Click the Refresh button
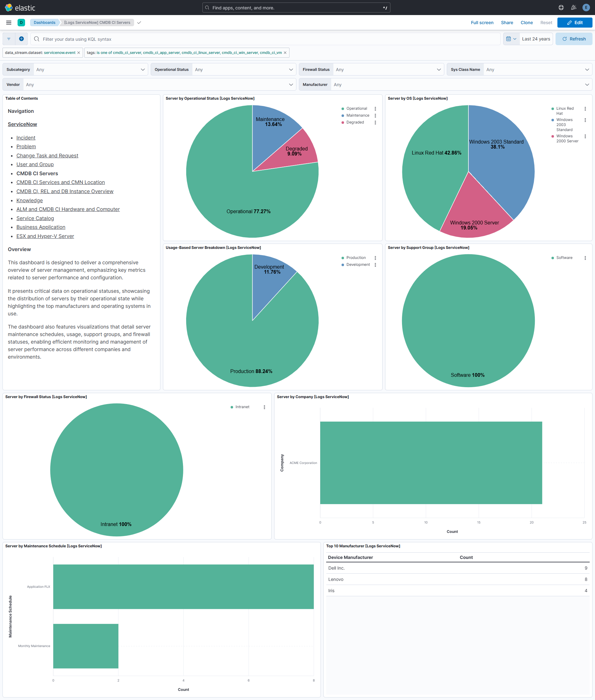The width and height of the screenshot is (595, 700). click(574, 39)
